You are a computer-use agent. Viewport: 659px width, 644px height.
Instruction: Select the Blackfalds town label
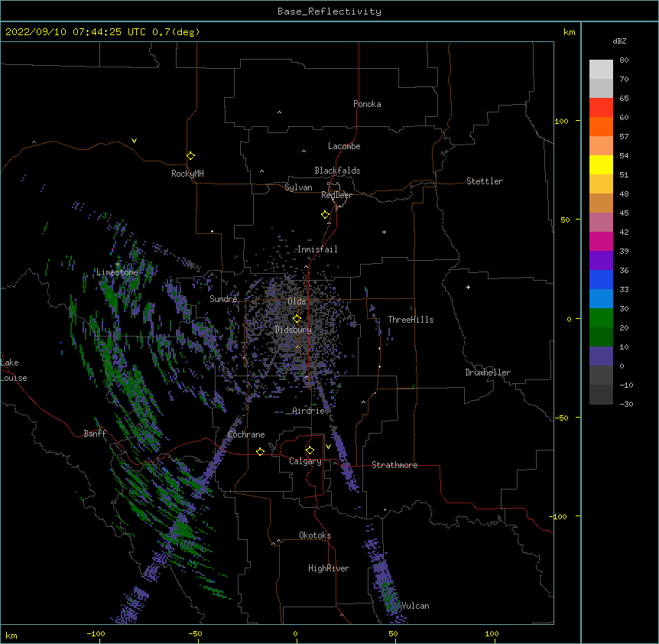click(337, 171)
